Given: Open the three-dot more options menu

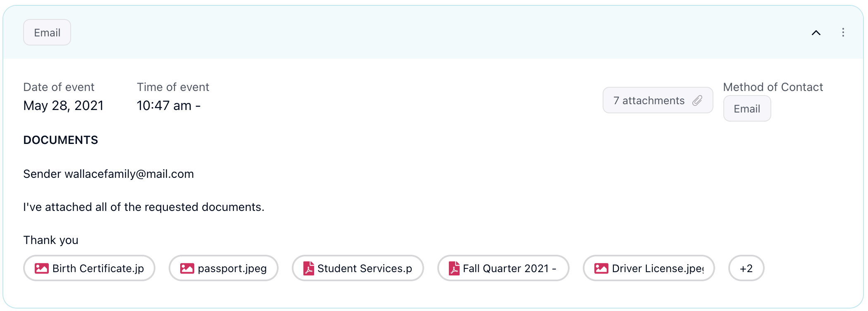Looking at the screenshot, I should [843, 33].
